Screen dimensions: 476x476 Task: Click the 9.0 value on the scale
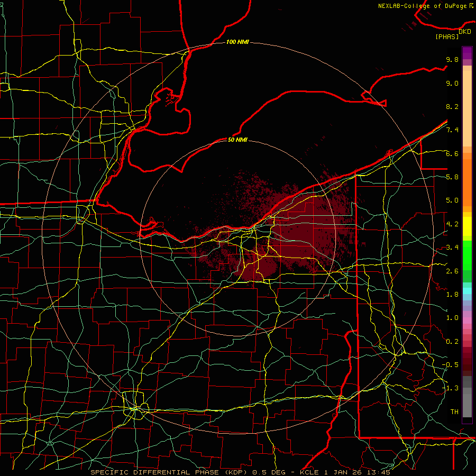click(452, 83)
